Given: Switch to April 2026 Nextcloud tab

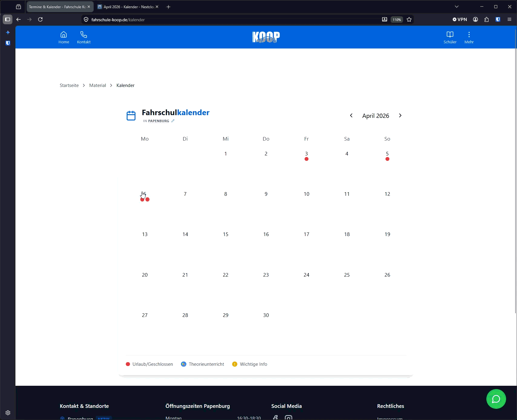Looking at the screenshot, I should coord(128,7).
